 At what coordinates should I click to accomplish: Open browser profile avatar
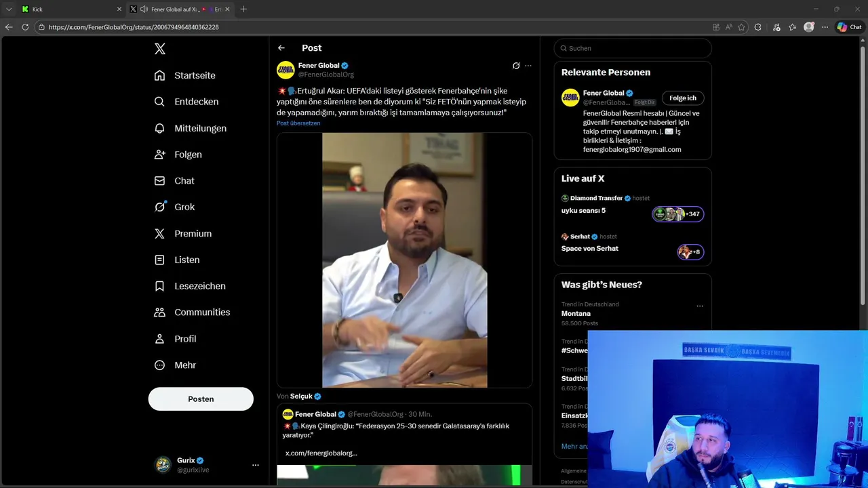click(x=809, y=27)
